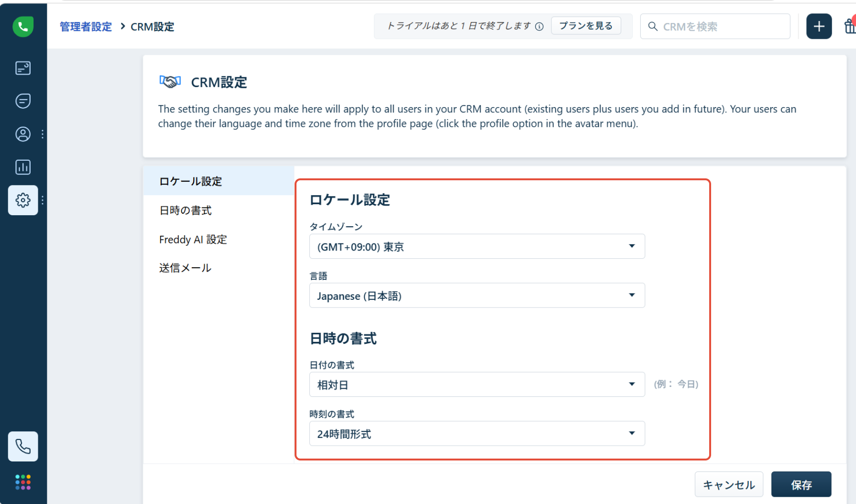
Task: Select the 日時の書式 side tab
Action: (219, 210)
